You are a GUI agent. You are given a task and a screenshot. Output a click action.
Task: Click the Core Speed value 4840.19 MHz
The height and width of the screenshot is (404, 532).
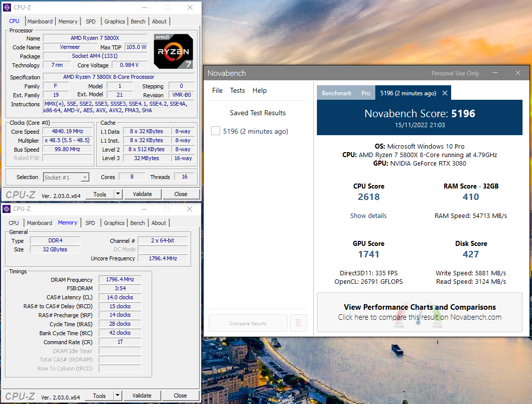(67, 131)
